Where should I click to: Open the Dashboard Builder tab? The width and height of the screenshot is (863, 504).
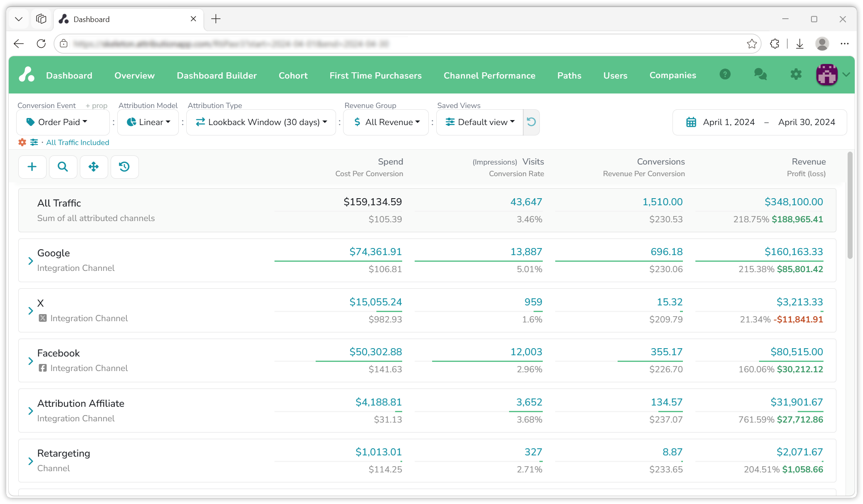point(217,75)
